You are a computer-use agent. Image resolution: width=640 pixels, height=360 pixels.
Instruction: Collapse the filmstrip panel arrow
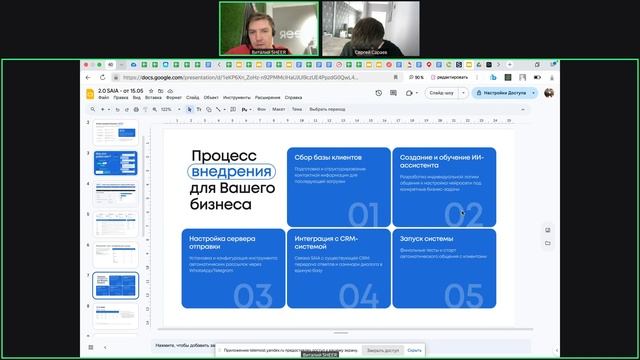pos(105,347)
